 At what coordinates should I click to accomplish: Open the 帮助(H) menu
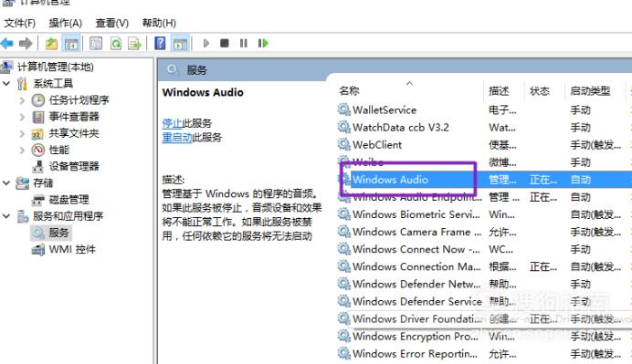(x=159, y=23)
